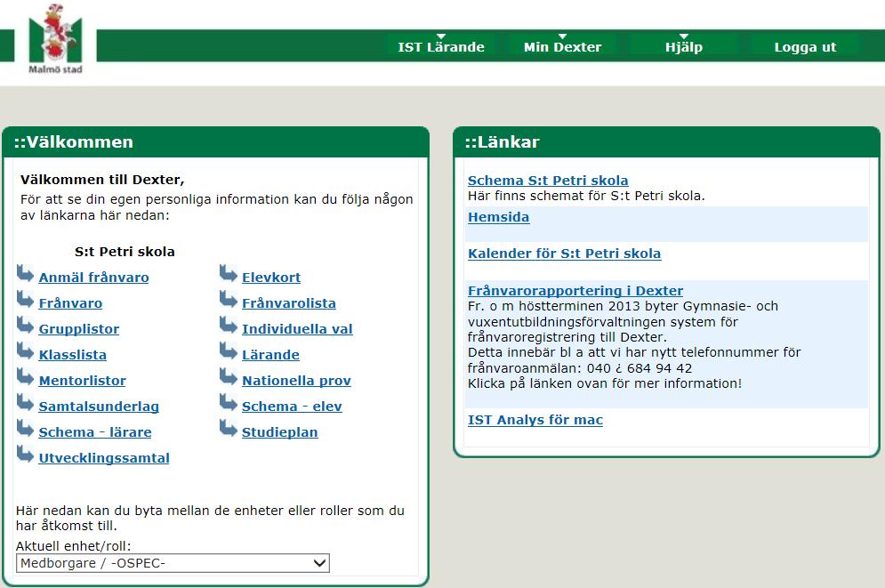Click the ::Länkar panel header
The height and width of the screenshot is (588, 885).
tap(666, 141)
